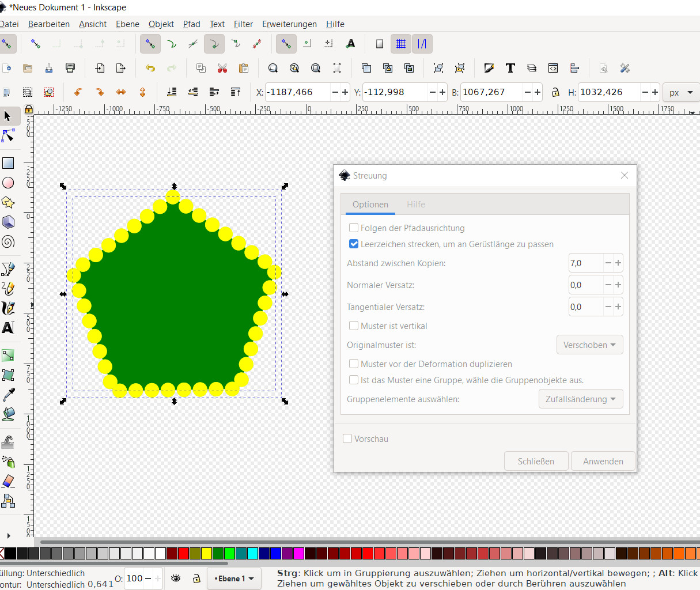Toggle the Vorschau checkbox

click(x=347, y=438)
